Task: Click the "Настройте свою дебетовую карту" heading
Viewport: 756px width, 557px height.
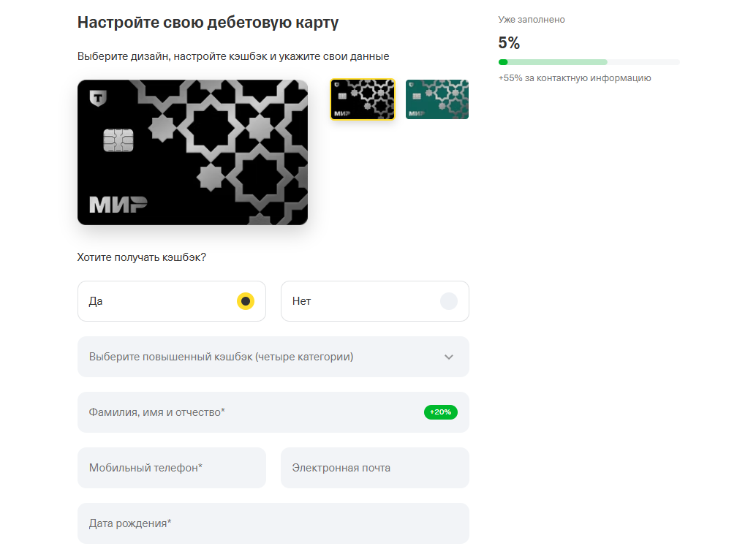Action: pos(208,22)
